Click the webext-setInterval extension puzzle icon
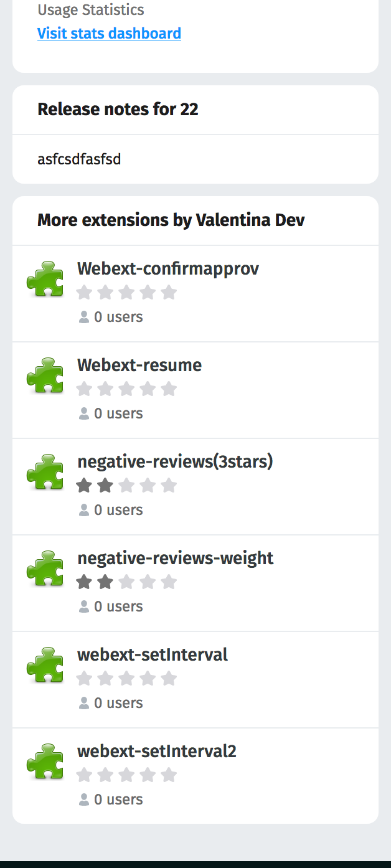The width and height of the screenshot is (391, 868). [45, 665]
